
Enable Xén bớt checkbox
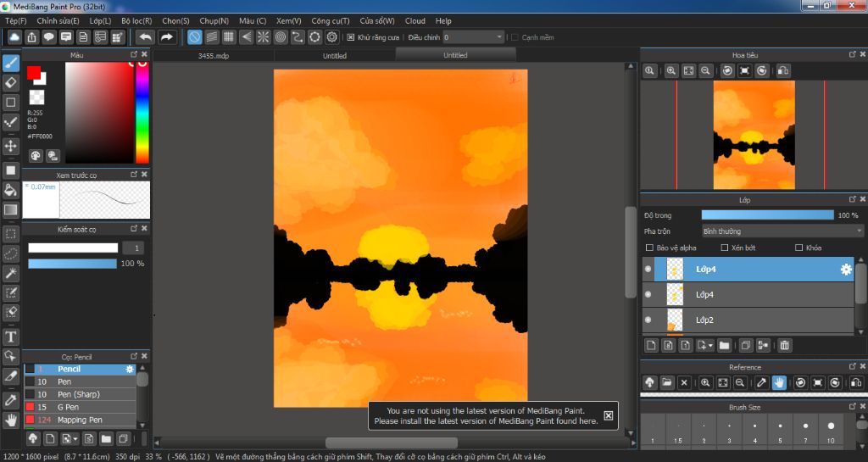[x=725, y=248]
